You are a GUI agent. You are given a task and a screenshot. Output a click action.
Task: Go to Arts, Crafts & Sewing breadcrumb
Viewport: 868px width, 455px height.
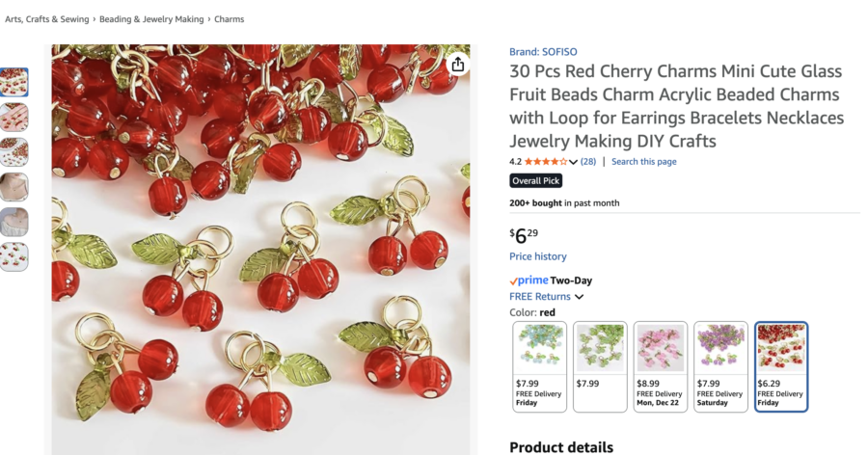click(x=46, y=19)
